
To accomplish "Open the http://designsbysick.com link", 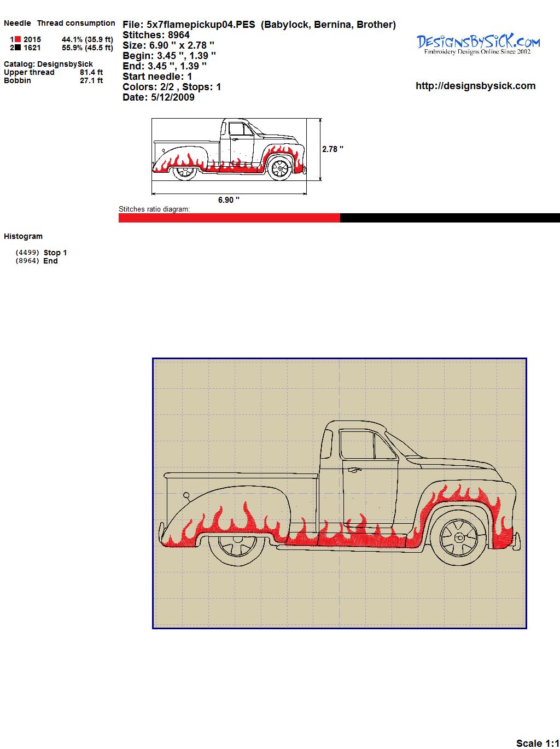I will click(x=475, y=86).
